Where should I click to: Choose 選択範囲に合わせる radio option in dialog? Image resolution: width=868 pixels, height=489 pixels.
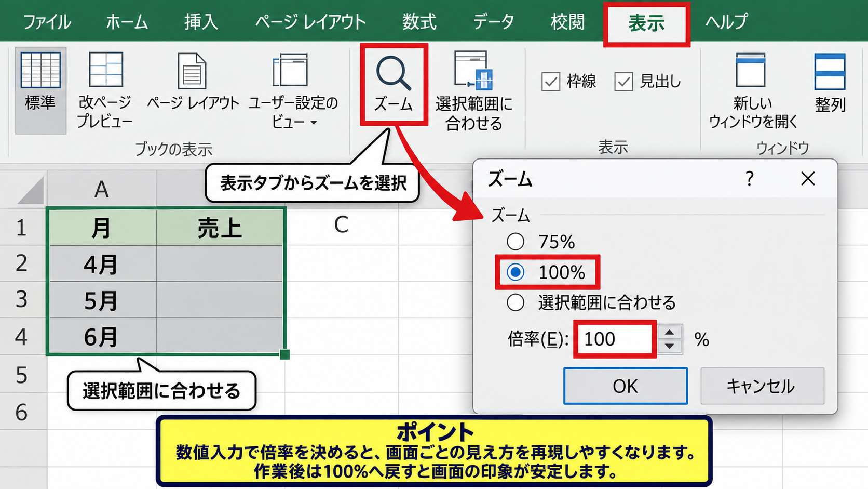coord(516,302)
